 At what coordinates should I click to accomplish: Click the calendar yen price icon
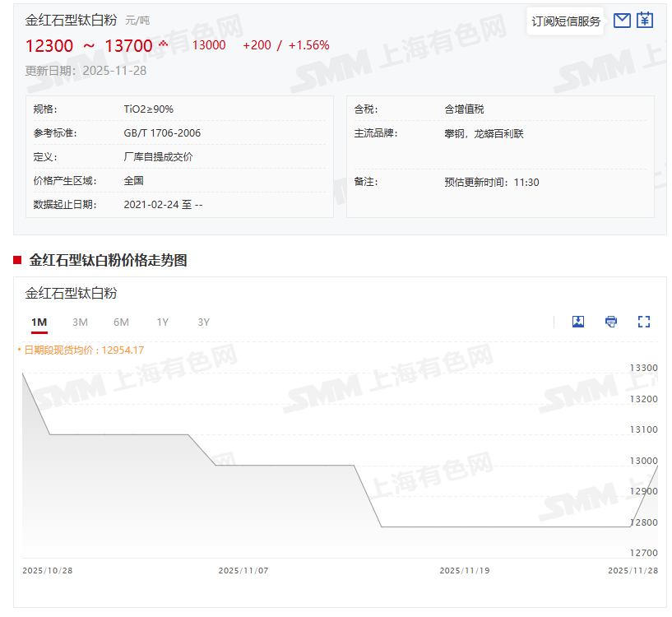coord(645,21)
